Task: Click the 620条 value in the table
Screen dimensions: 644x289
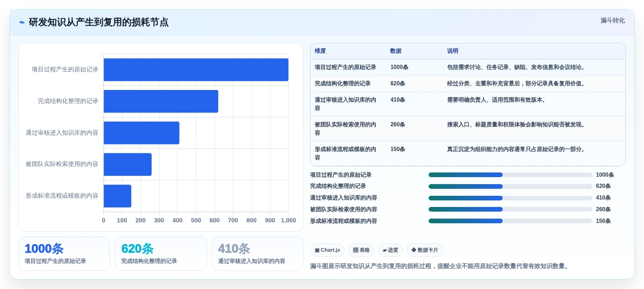Action: [x=398, y=83]
